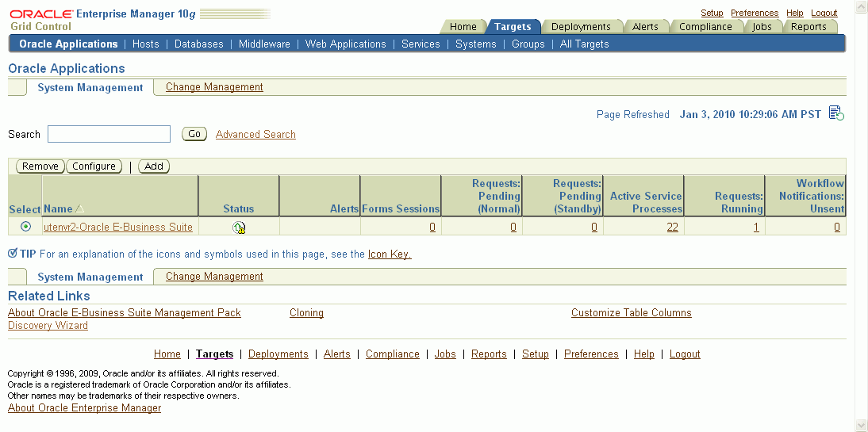The width and height of the screenshot is (868, 432).
Task: Click Requests Running value 1
Action: tap(756, 227)
